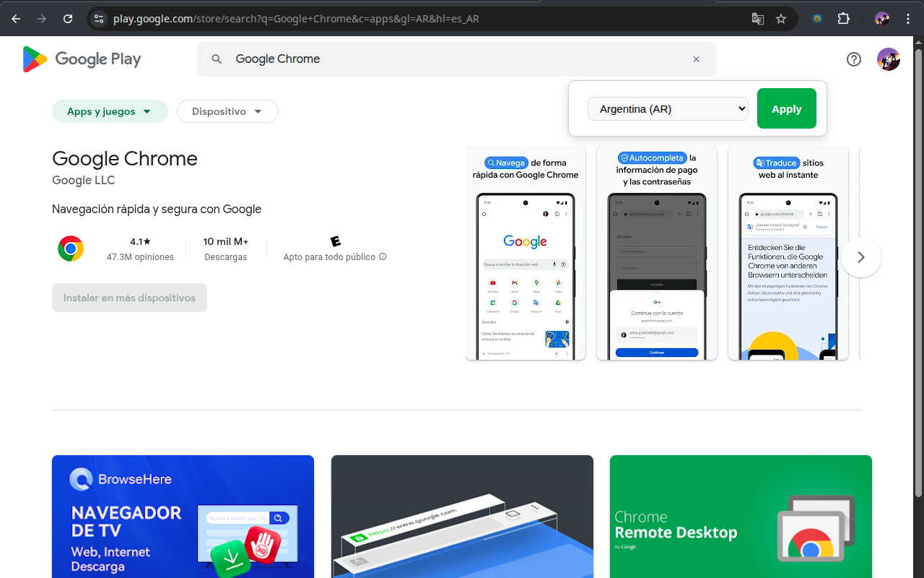
Task: Open the Google LLC developer link
Action: (x=84, y=180)
